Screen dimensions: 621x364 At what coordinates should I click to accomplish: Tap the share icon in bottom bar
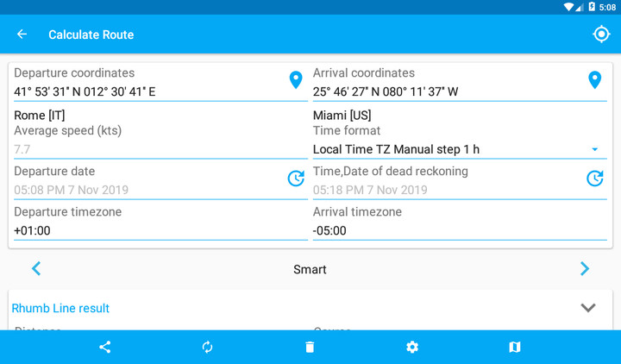point(105,347)
